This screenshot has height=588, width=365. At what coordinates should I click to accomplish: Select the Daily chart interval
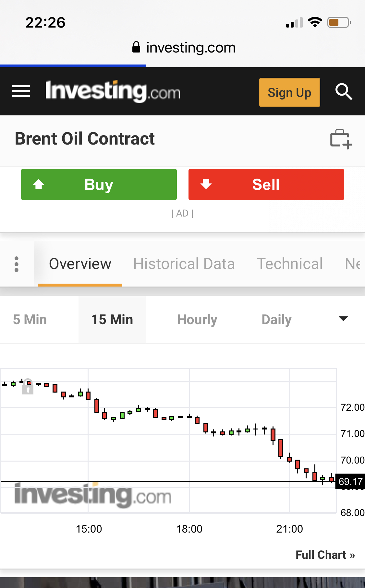(x=276, y=320)
